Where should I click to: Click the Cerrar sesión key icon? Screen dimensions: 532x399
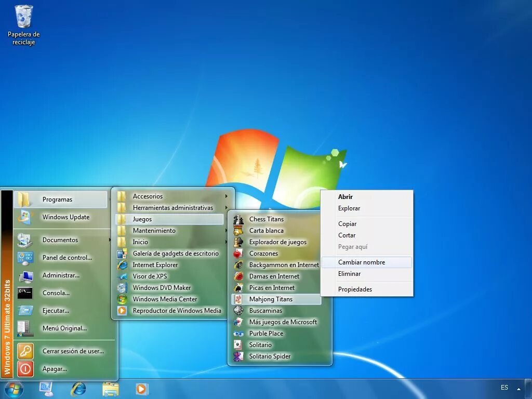(x=25, y=351)
